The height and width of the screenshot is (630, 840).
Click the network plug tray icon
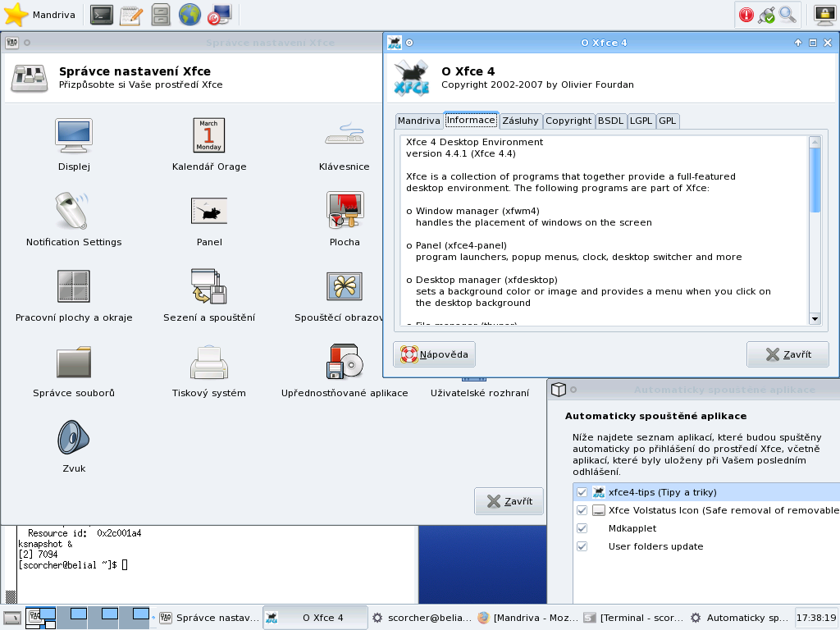(x=766, y=15)
